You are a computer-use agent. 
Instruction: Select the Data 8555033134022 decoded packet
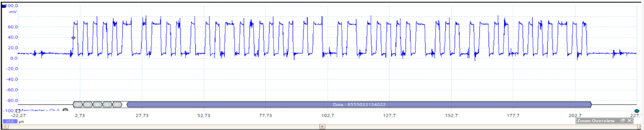(x=359, y=104)
